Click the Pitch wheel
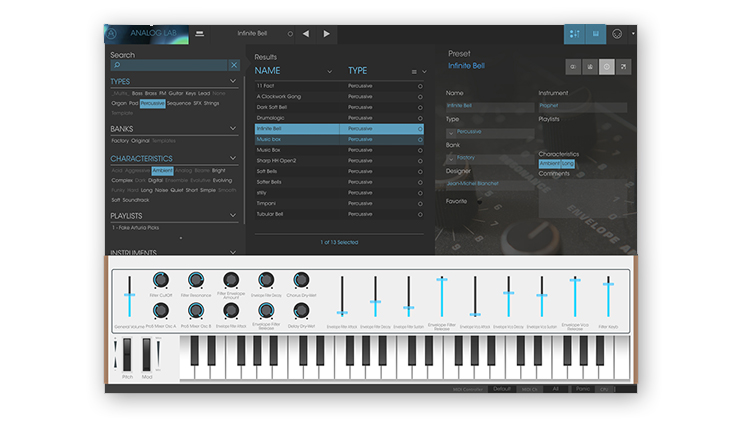 coord(127,354)
